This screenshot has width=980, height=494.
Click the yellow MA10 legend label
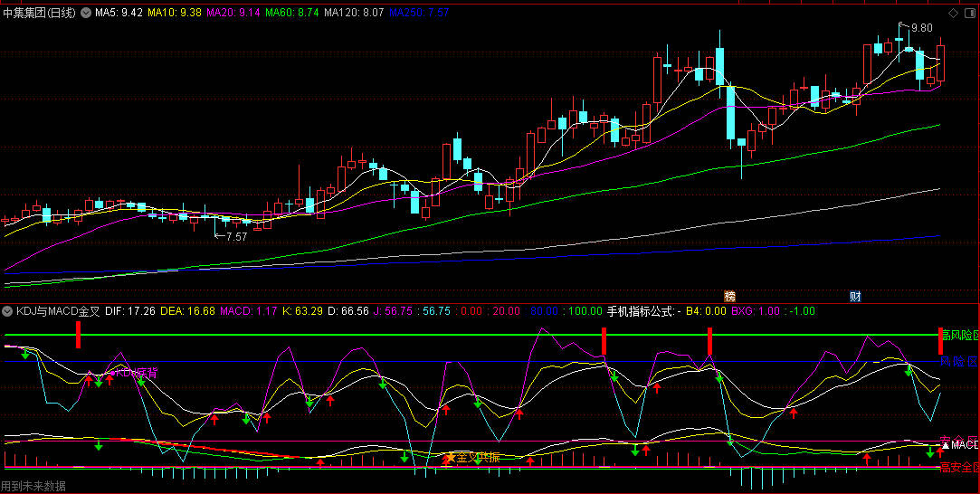(176, 14)
